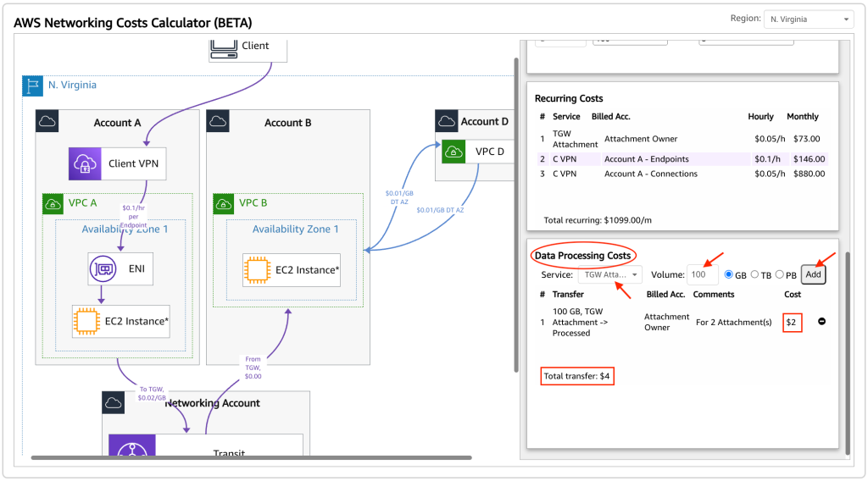This screenshot has width=868, height=481.
Task: Click the VPC D green icon
Action: (x=453, y=152)
